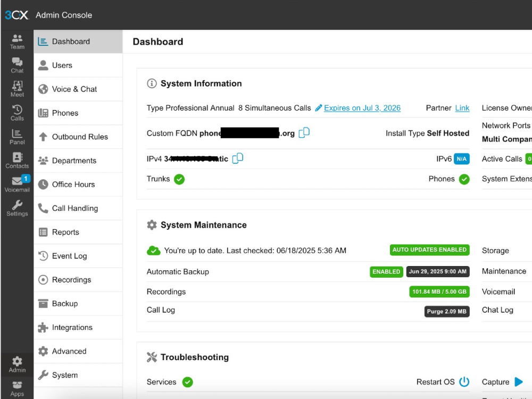The height and width of the screenshot is (399, 532).
Task: Click the recordings 101.84 MB / 5.00 GB quota
Action: tap(439, 292)
